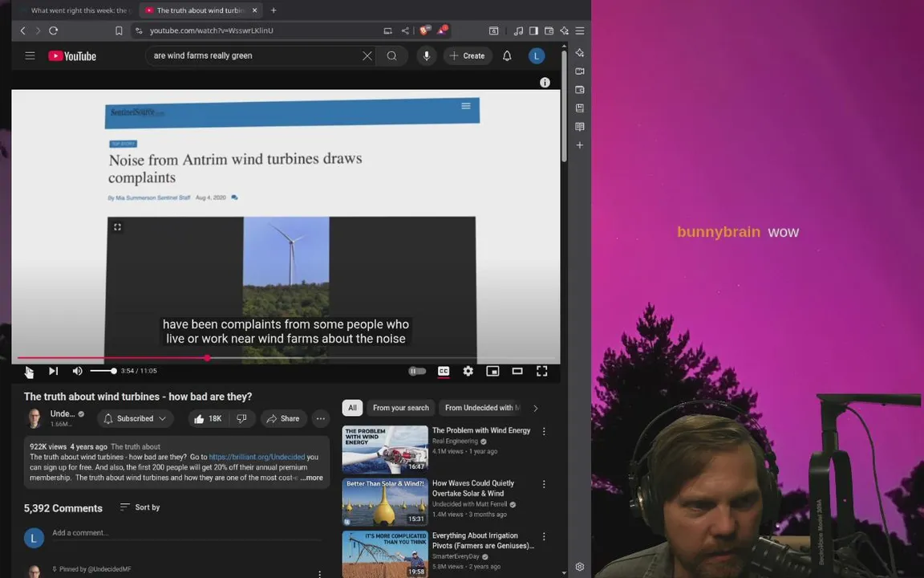Open options for Irrigation Pivots video
The image size is (924, 578).
click(x=544, y=537)
